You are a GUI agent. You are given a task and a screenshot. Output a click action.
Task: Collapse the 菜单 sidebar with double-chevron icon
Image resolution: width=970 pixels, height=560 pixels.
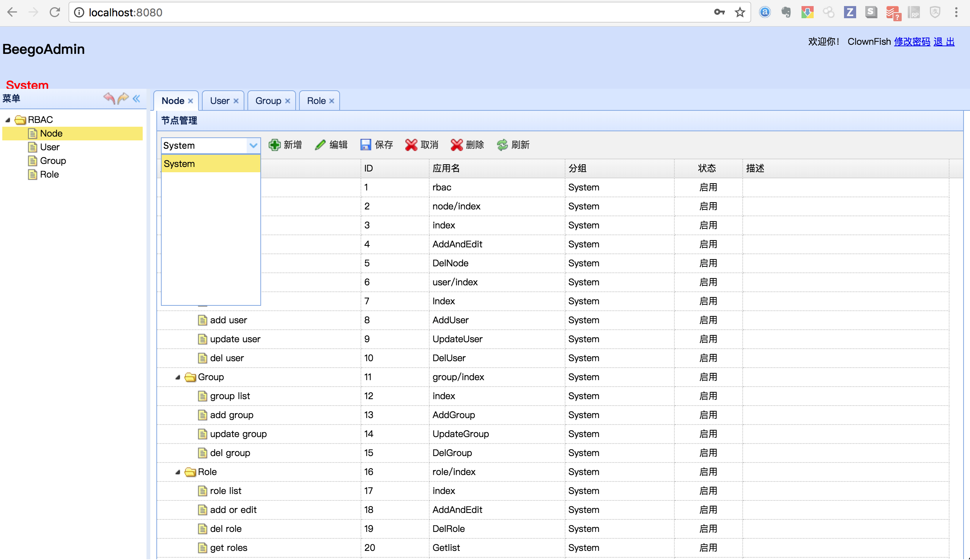click(137, 99)
